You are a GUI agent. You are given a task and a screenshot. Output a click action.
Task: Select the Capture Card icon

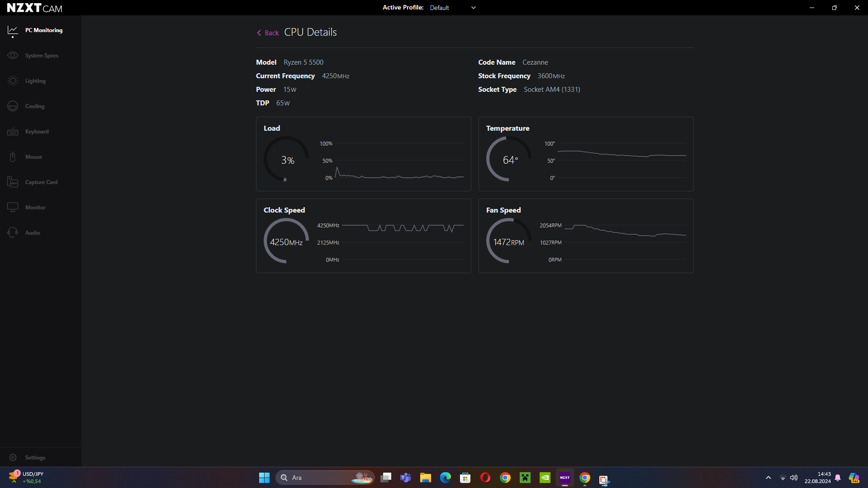[13, 182]
